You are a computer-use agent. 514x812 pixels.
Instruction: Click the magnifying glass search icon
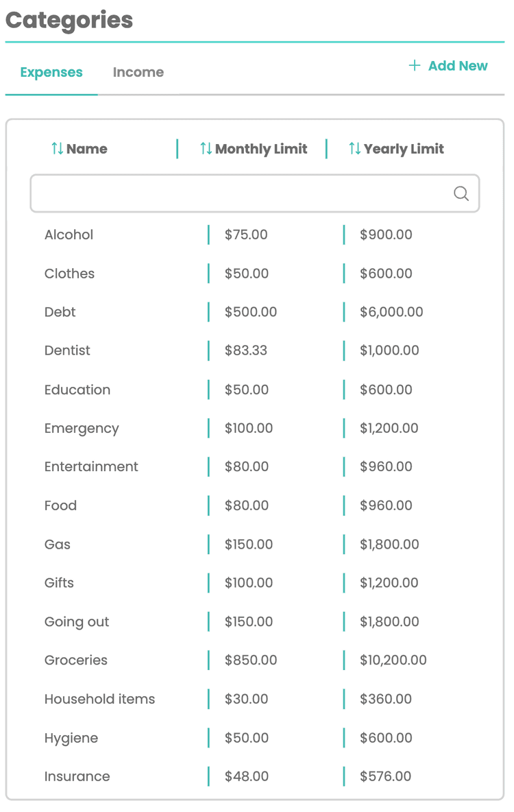461,194
